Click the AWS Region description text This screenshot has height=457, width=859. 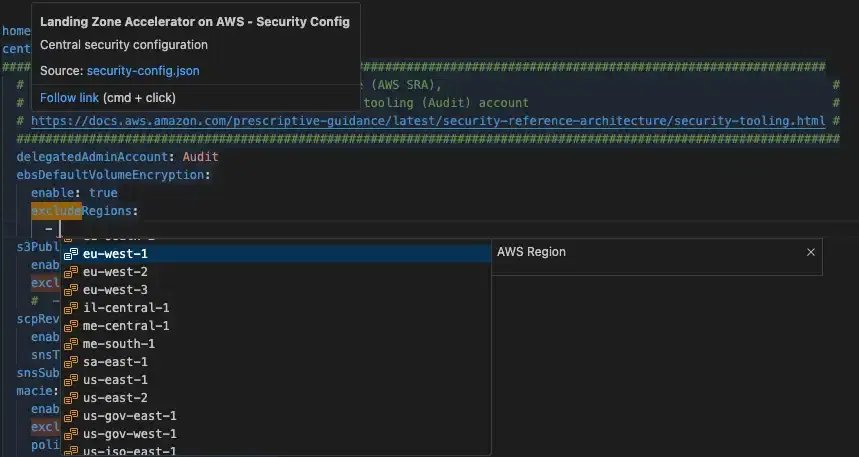[531, 252]
